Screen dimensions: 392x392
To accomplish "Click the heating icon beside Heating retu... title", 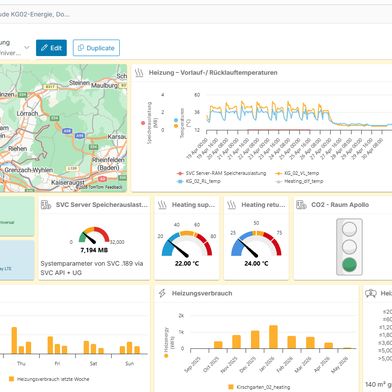I will pos(232,205).
